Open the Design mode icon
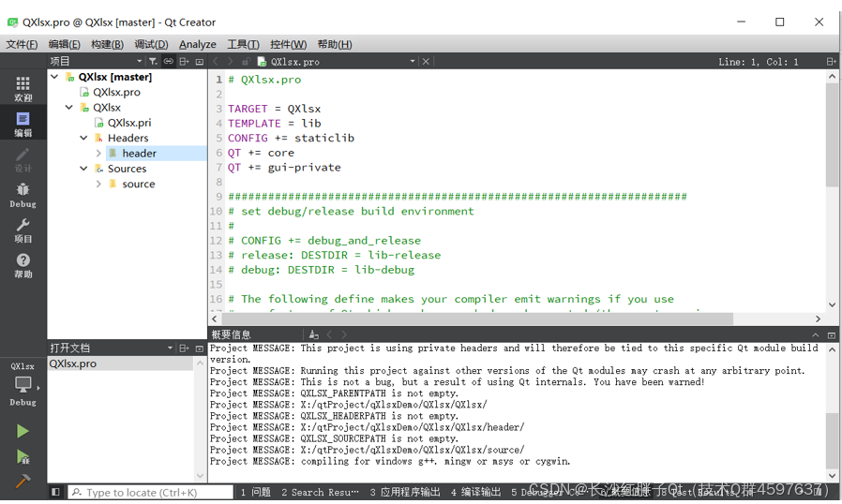The image size is (842, 504). click(x=23, y=160)
